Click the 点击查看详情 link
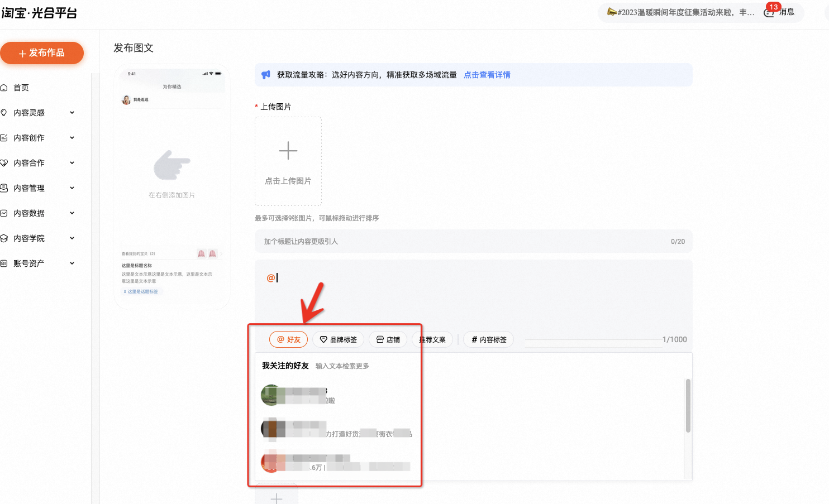The height and width of the screenshot is (504, 829). [487, 75]
